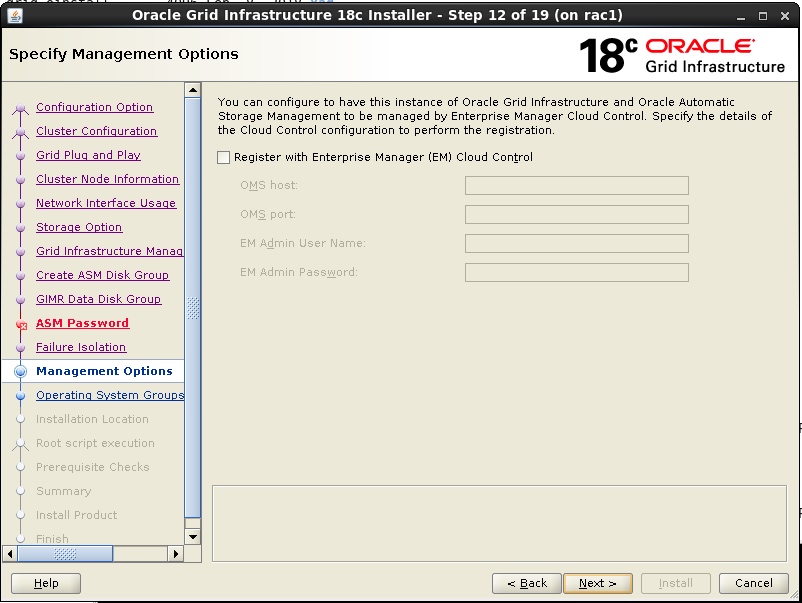This screenshot has height=603, width=802.
Task: Open the Cluster Node Information step
Action: coord(107,179)
